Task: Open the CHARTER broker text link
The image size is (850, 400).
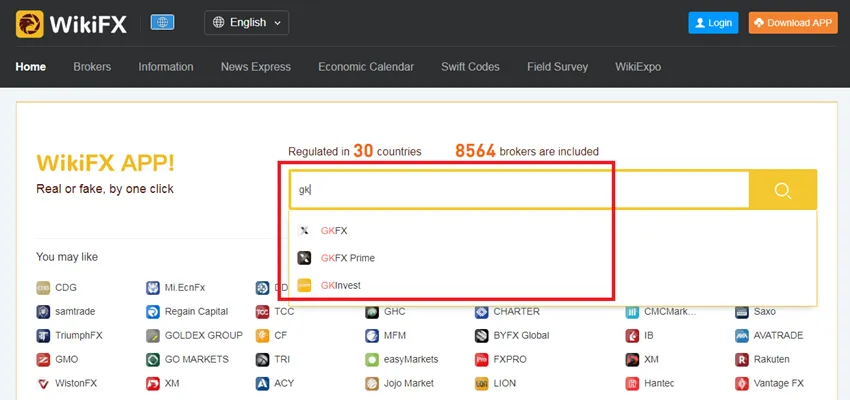Action: [x=517, y=312]
